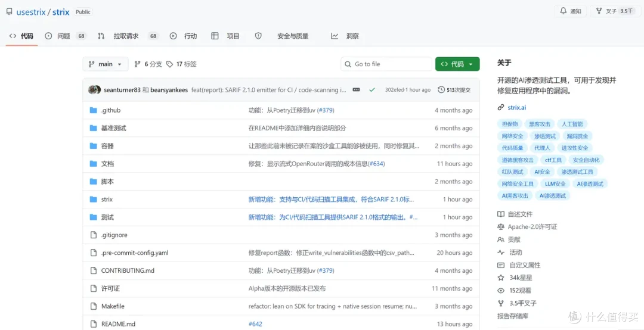The height and width of the screenshot is (330, 644).
Task: Click the 网络安全 topic tag
Action: pyautogui.click(x=513, y=136)
